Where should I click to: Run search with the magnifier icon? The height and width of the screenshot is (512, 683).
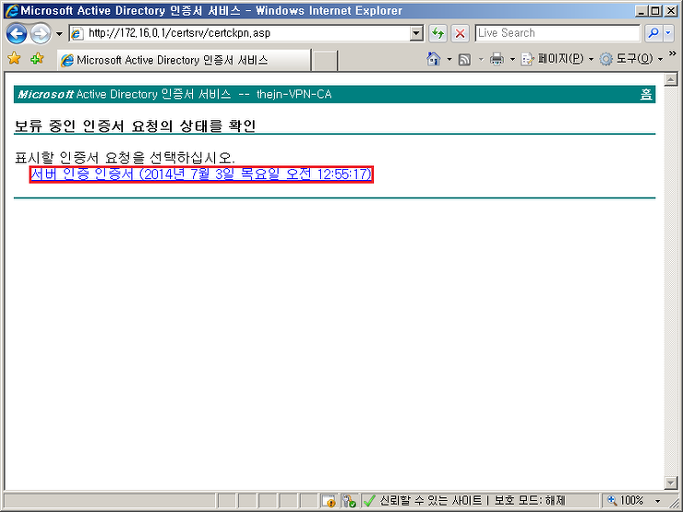pyautogui.click(x=653, y=33)
